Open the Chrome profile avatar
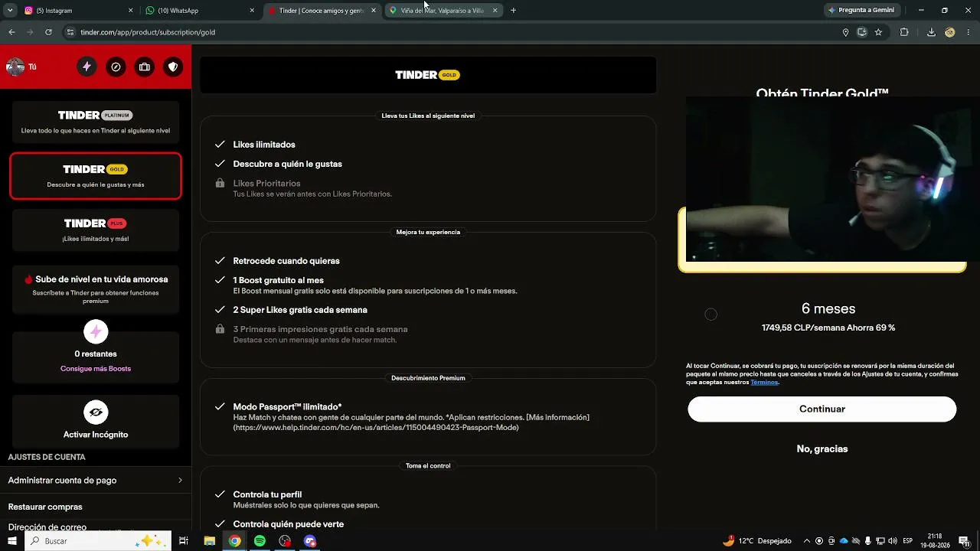Screen dimensions: 980x551 (x=950, y=32)
